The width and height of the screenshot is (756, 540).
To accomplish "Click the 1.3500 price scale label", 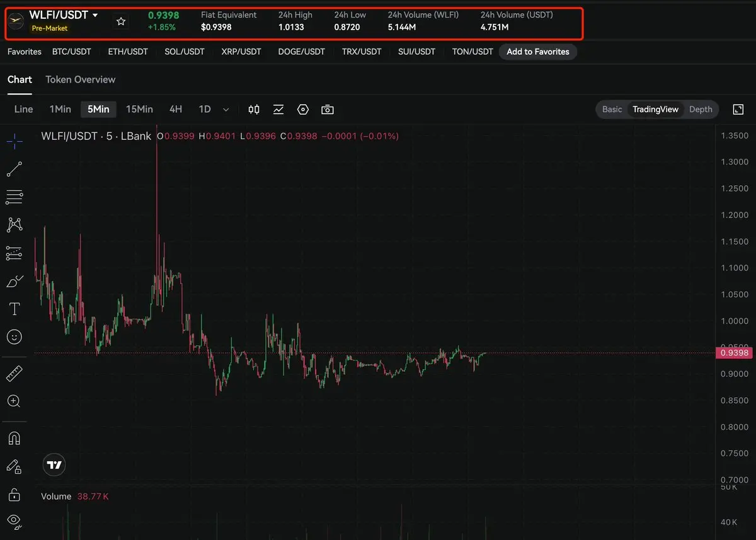I will click(735, 135).
